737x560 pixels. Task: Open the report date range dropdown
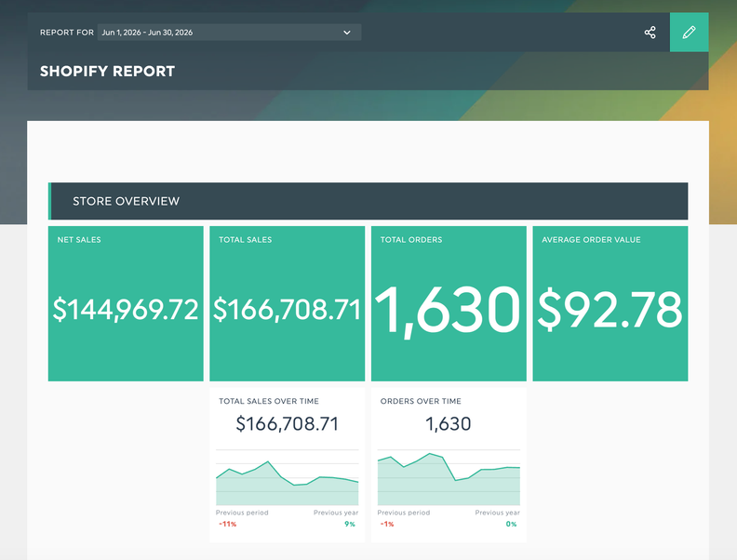click(x=229, y=33)
